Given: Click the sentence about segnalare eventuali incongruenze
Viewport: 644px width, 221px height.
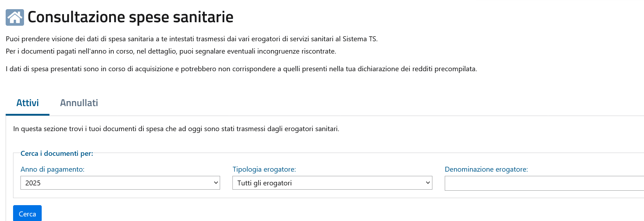Looking at the screenshot, I should point(171,51).
